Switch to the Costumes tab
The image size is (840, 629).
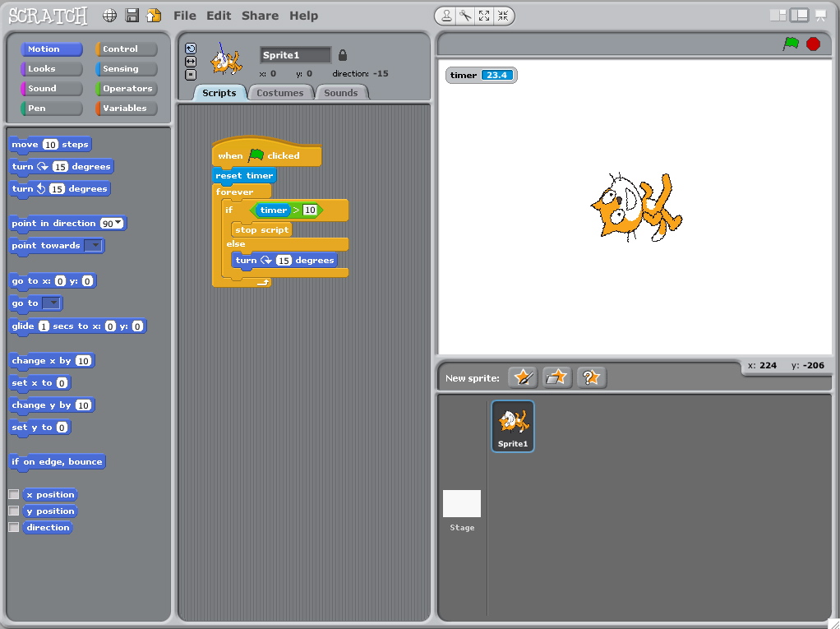pos(280,93)
